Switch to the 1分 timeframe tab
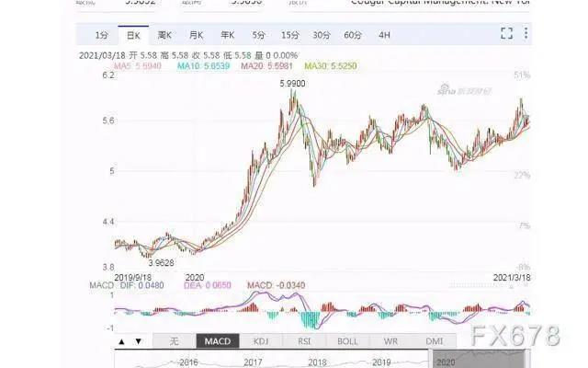 click(103, 35)
